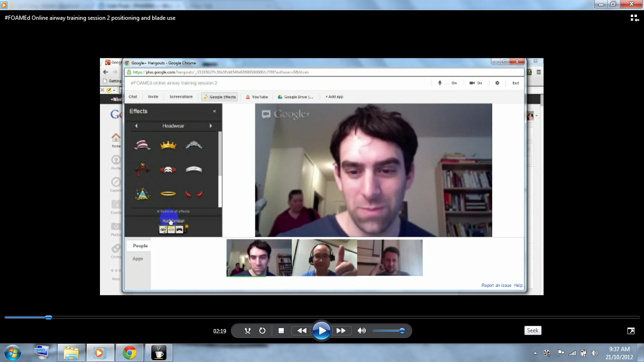The width and height of the screenshot is (644, 362).
Task: Toggle shuffle mode in player controls
Action: point(248,331)
